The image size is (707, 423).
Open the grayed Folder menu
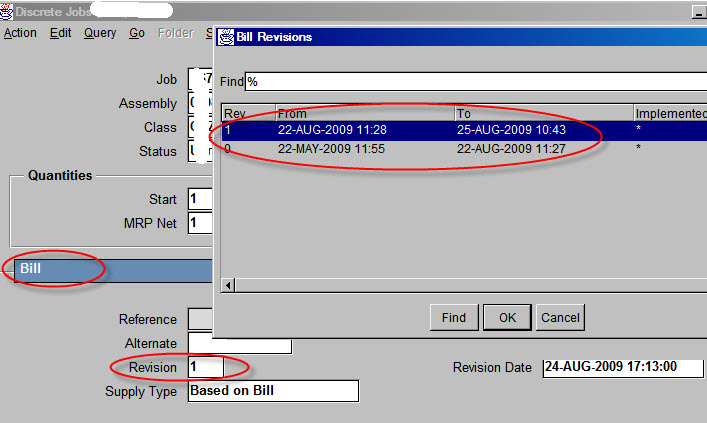coord(176,33)
